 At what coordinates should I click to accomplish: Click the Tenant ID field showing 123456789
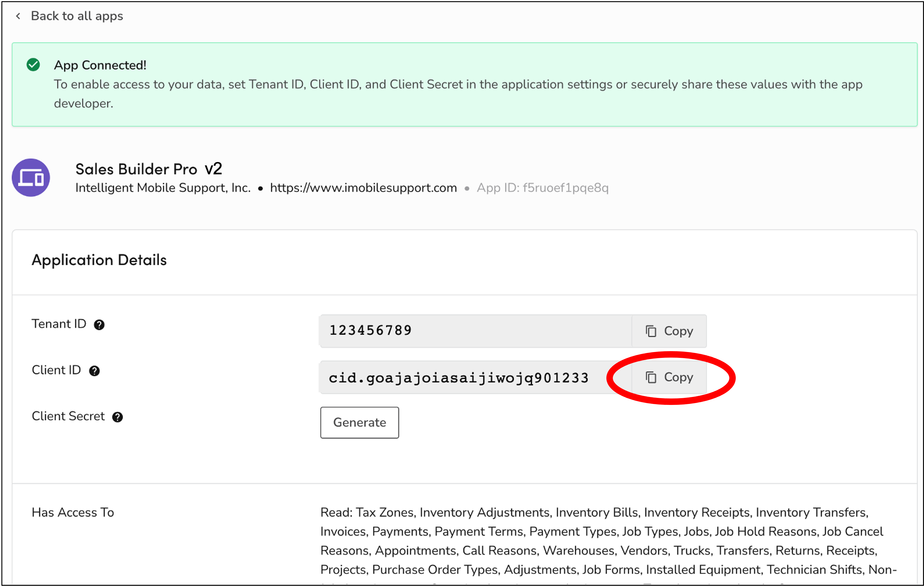(x=476, y=331)
